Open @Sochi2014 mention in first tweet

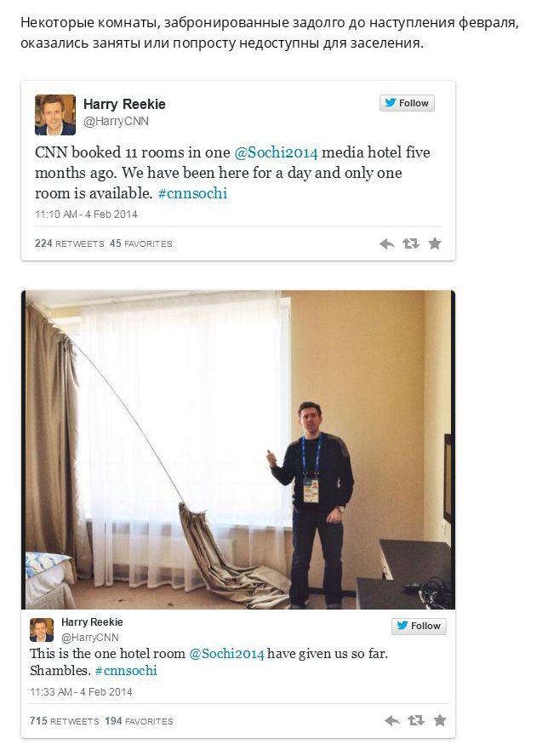[277, 153]
